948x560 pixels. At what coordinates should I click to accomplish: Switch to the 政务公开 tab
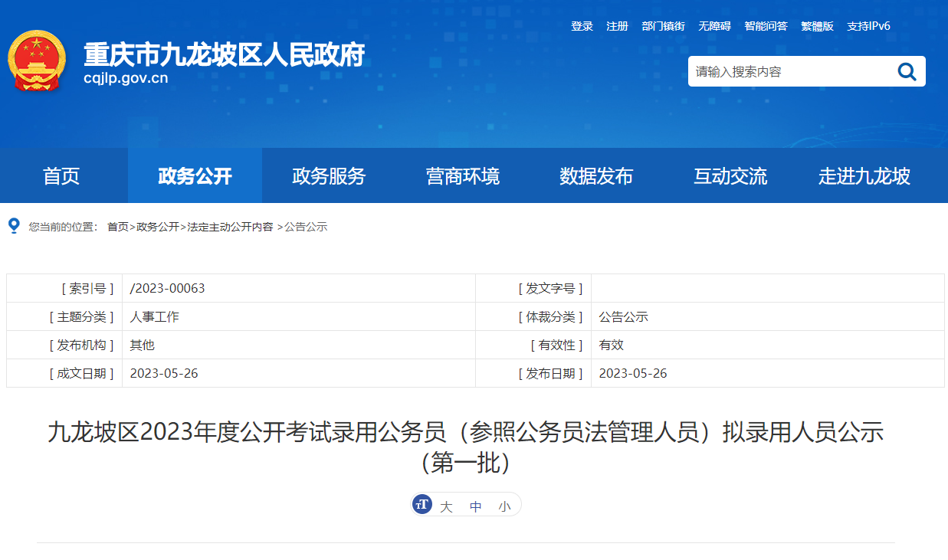pos(195,176)
